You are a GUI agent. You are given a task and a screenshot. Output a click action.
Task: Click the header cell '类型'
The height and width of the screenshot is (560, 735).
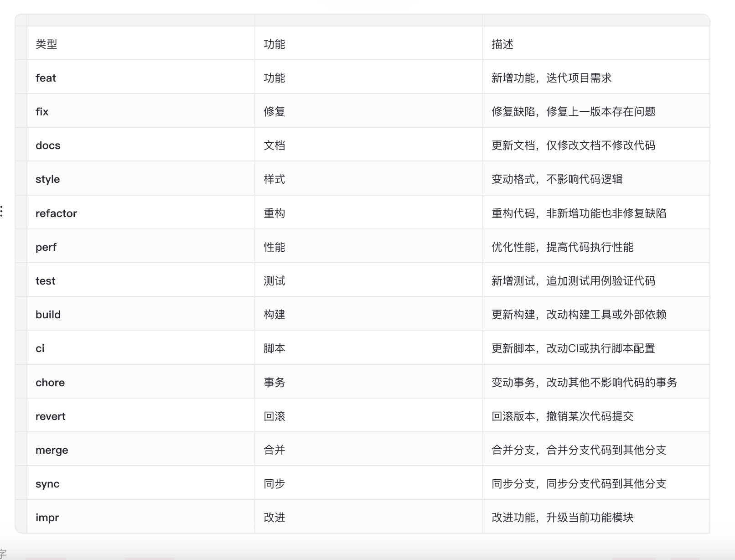(x=141, y=43)
